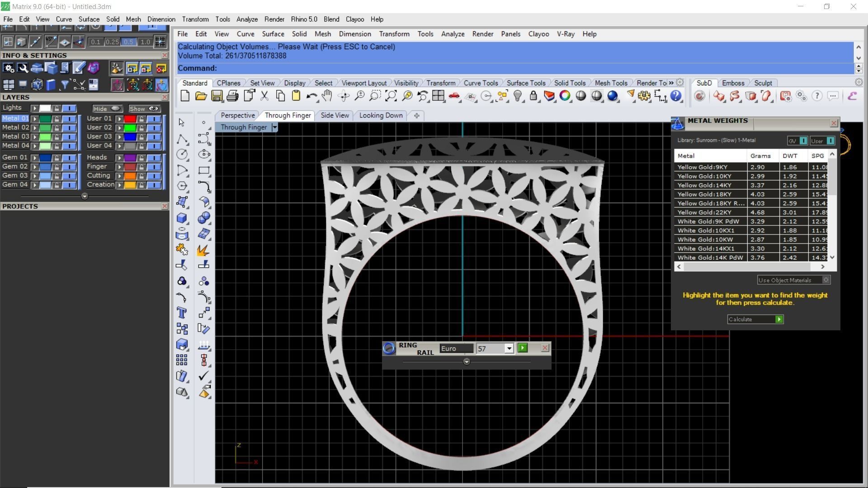
Task: Click the lock icon for Metal 01 layer
Action: (x=57, y=119)
